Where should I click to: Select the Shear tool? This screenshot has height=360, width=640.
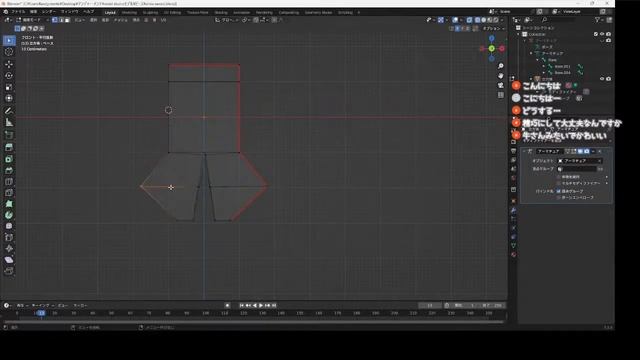[x=9, y=260]
